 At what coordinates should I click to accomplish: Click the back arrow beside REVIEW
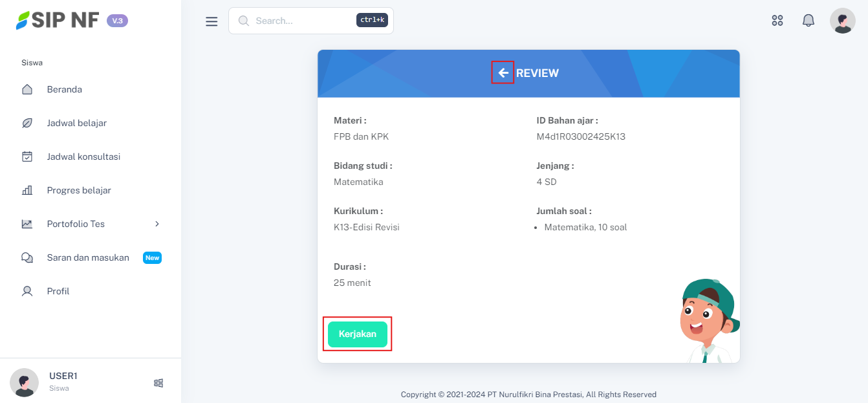pyautogui.click(x=503, y=73)
